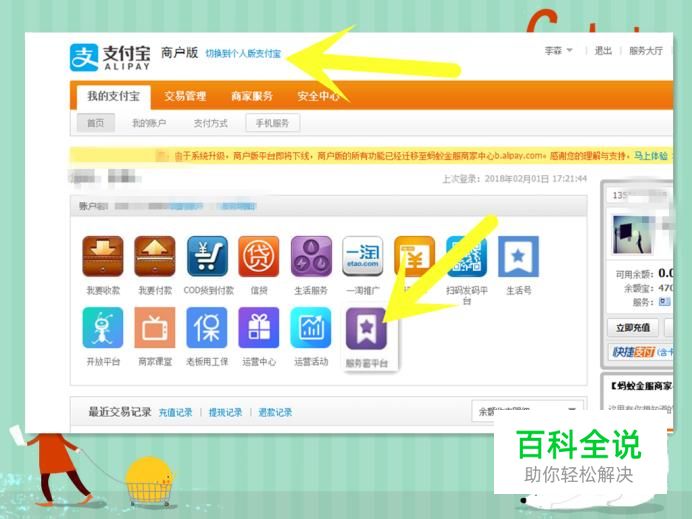Open the 老板用工保 icon
The width and height of the screenshot is (692, 519).
pyautogui.click(x=207, y=327)
